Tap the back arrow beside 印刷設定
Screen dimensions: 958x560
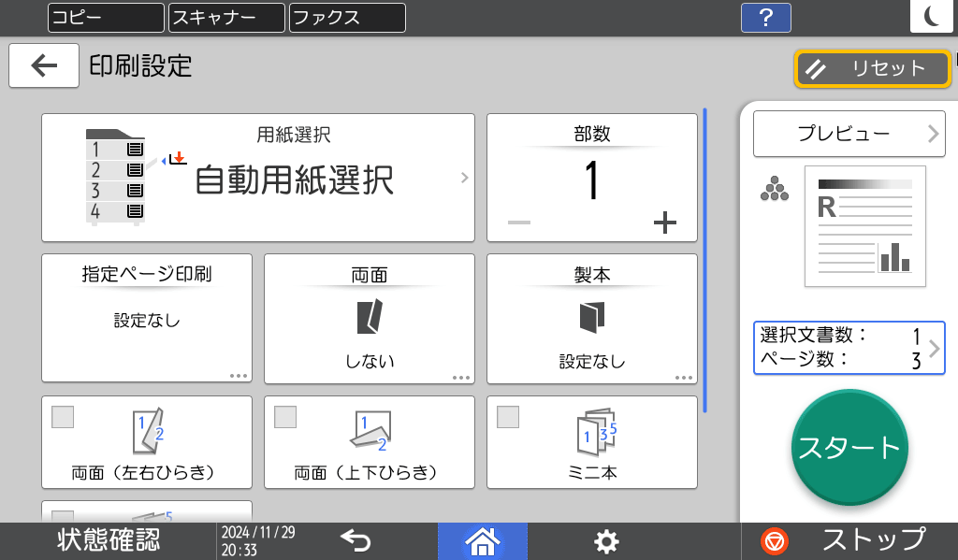(x=43, y=65)
